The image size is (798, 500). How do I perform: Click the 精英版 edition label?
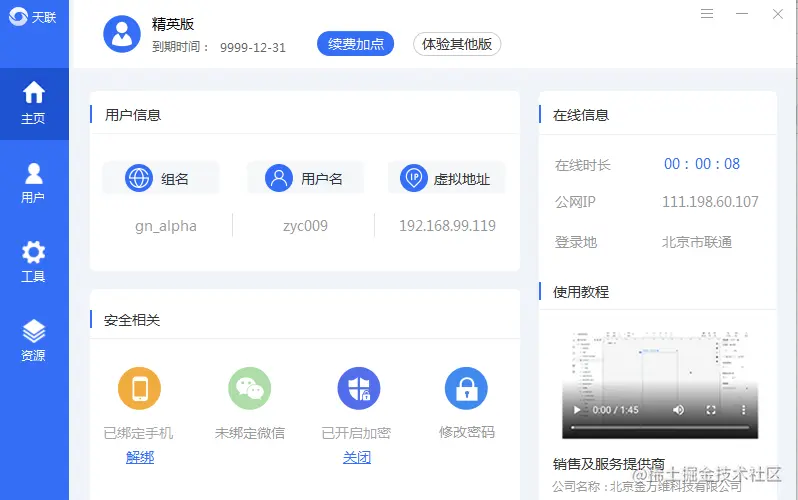coord(173,24)
